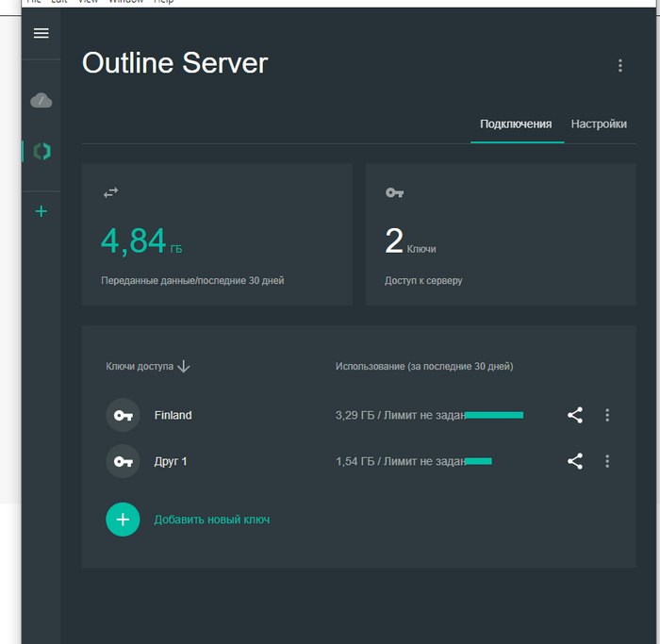660x644 pixels.
Task: Click the Друг 1 key name field
Action: click(x=171, y=461)
